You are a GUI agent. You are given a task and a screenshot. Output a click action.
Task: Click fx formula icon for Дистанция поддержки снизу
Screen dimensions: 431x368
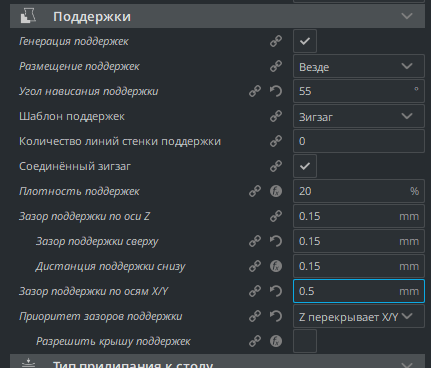click(x=276, y=266)
